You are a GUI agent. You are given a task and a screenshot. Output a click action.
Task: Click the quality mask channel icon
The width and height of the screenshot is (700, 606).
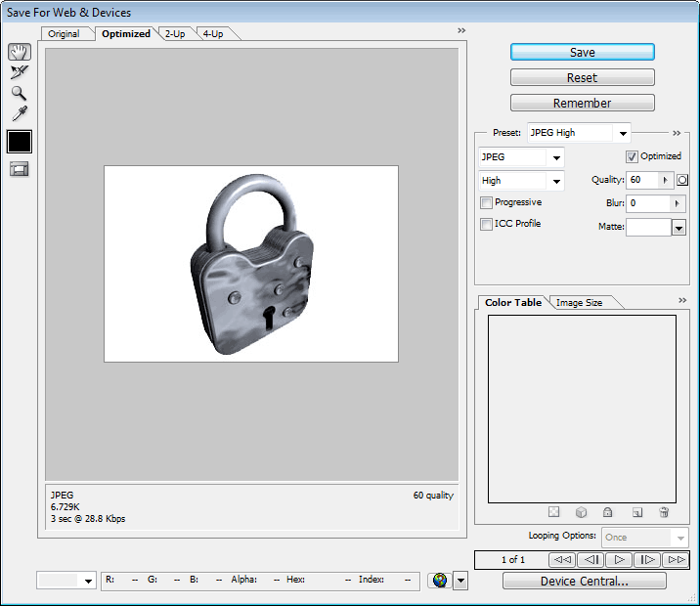pos(682,180)
